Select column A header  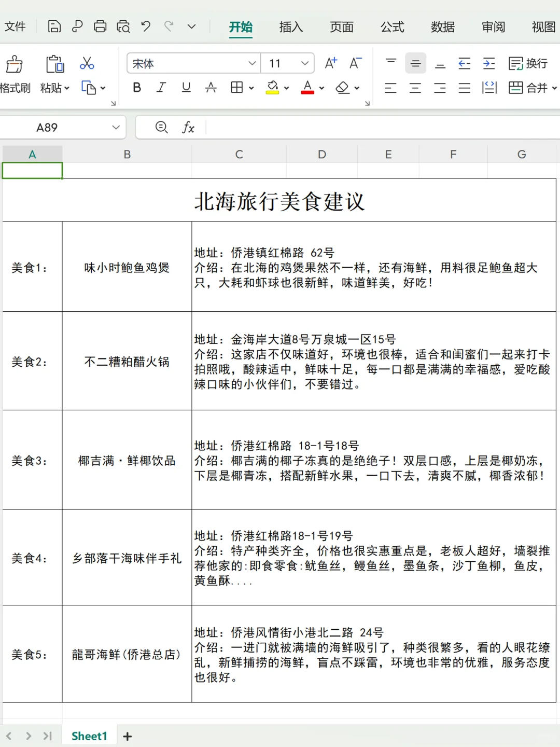(32, 154)
